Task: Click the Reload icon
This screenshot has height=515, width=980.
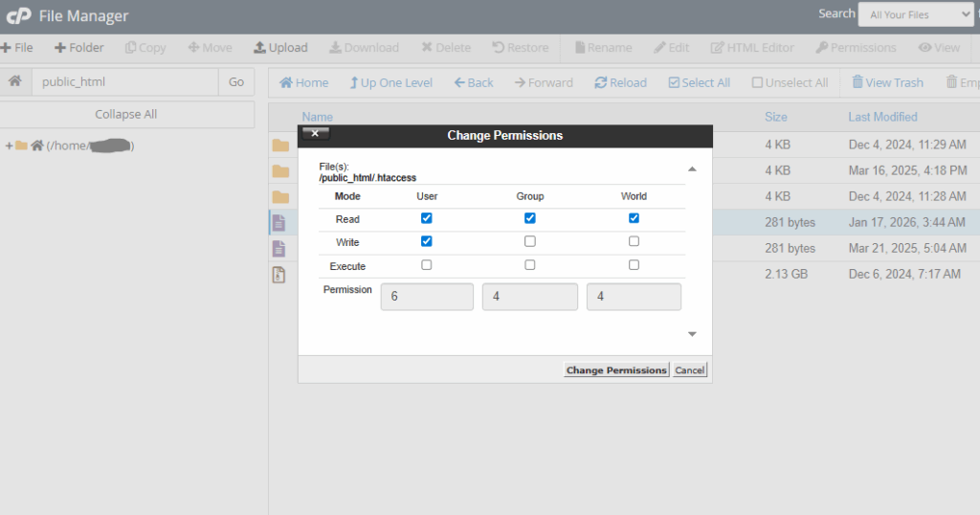Action: coord(620,83)
